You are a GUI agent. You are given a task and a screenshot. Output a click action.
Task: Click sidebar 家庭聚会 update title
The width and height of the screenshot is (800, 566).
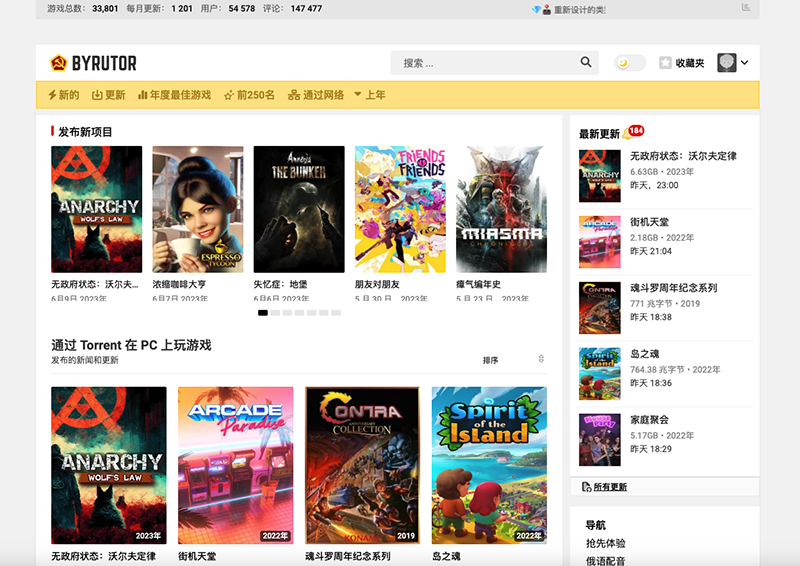649,420
